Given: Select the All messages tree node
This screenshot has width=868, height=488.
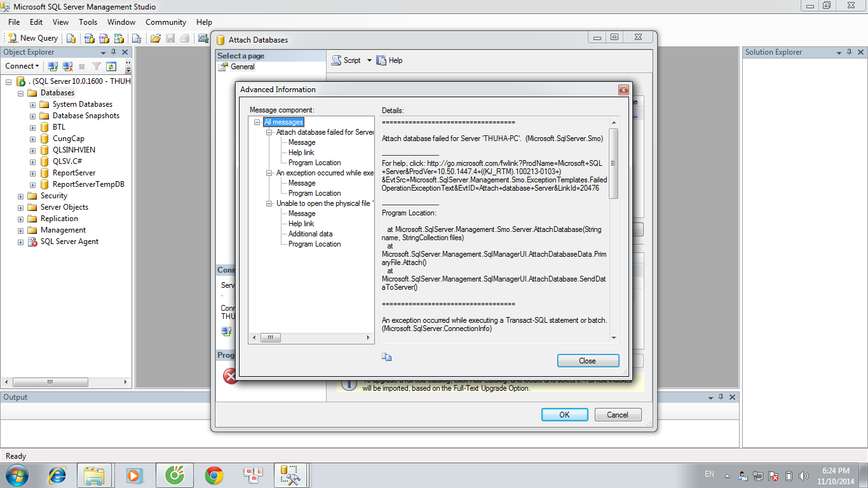Looking at the screenshot, I should (283, 122).
